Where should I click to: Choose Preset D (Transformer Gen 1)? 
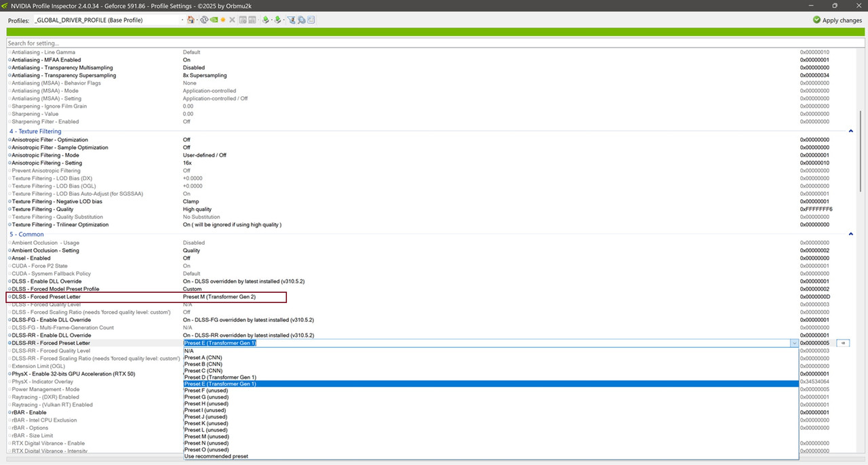click(491, 378)
